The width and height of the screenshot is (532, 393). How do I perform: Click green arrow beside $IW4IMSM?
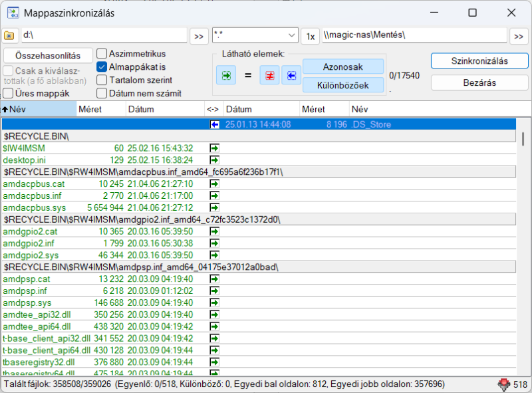click(x=214, y=148)
